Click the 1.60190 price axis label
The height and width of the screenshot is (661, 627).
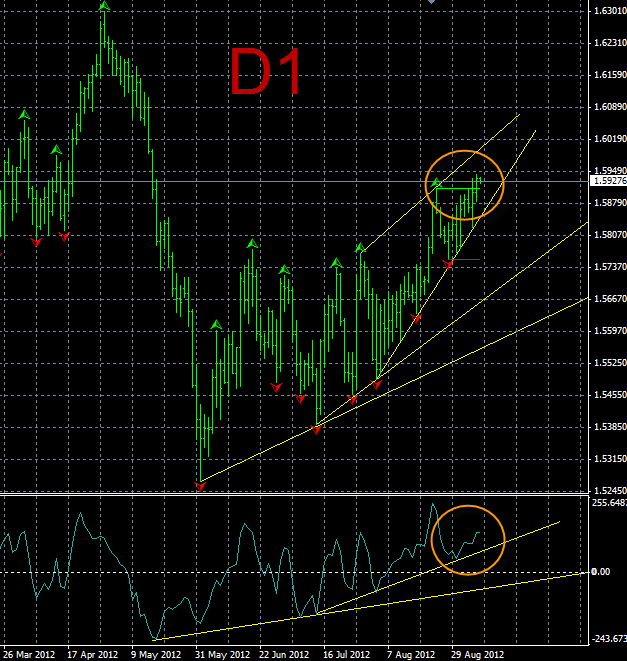610,139
